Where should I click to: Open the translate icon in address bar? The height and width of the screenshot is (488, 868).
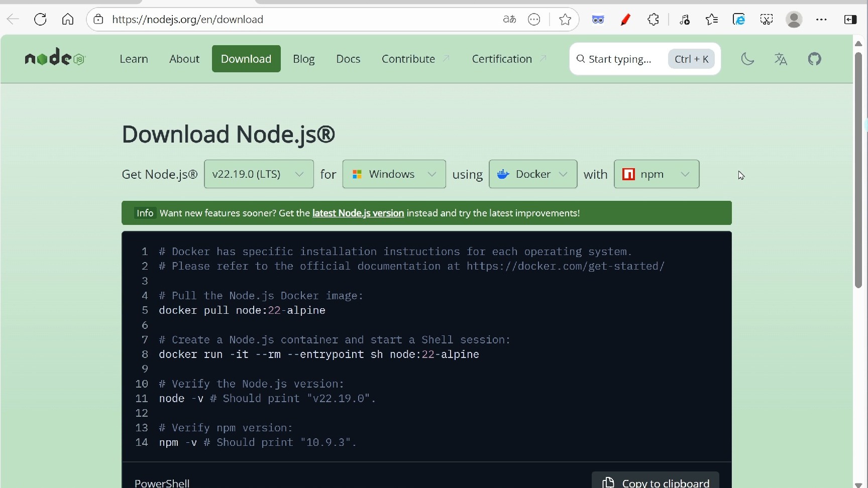(x=509, y=20)
